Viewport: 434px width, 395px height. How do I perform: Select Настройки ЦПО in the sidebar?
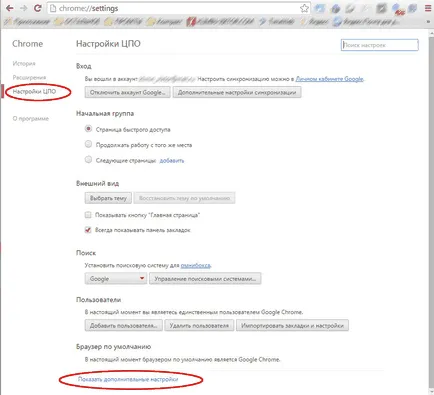click(x=34, y=91)
